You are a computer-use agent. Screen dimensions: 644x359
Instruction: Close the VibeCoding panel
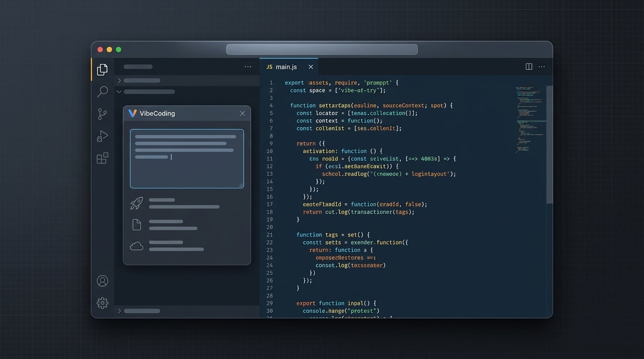(242, 114)
